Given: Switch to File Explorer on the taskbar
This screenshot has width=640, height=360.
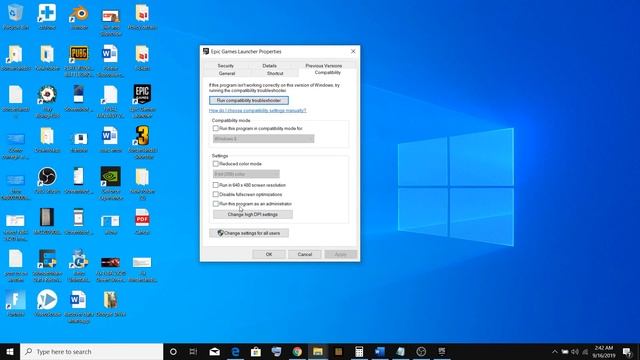Looking at the screenshot, I should pos(318,351).
